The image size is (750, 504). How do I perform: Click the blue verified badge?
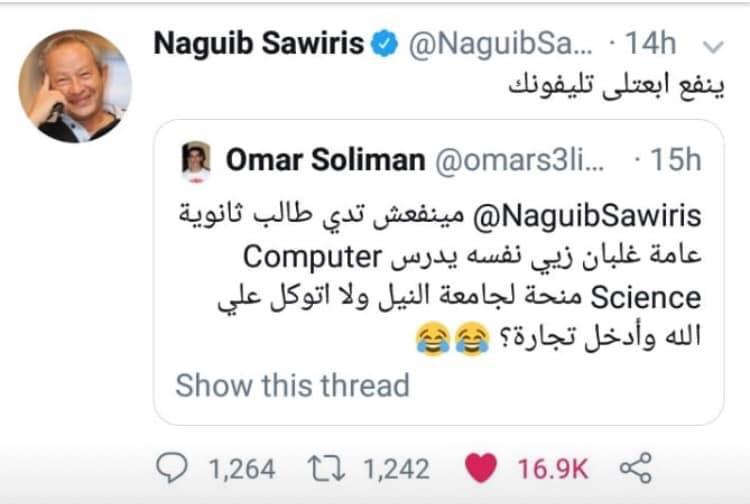point(386,44)
